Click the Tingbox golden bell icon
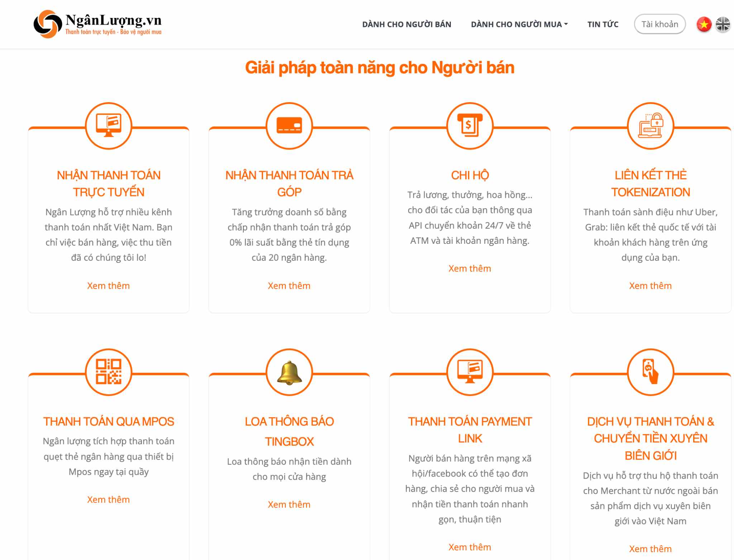This screenshot has height=560, width=734. 289,372
